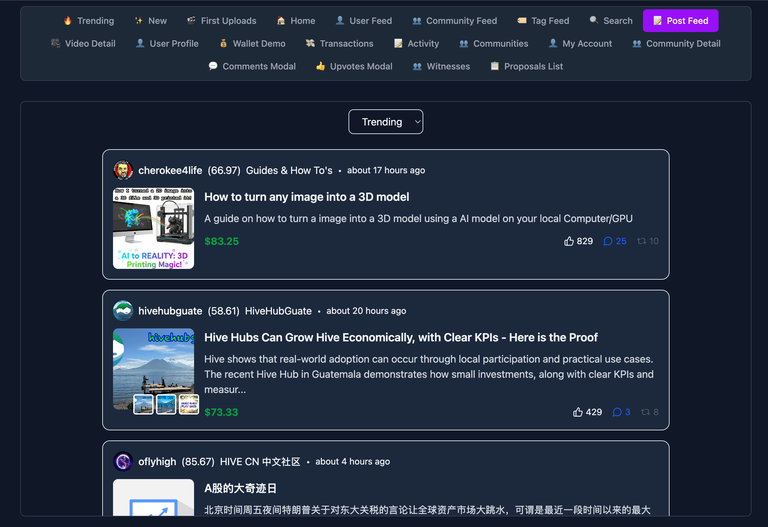Upvote the Hive Hubs post with 429 votes
Screen dimensions: 768x527
pyautogui.click(x=587, y=412)
